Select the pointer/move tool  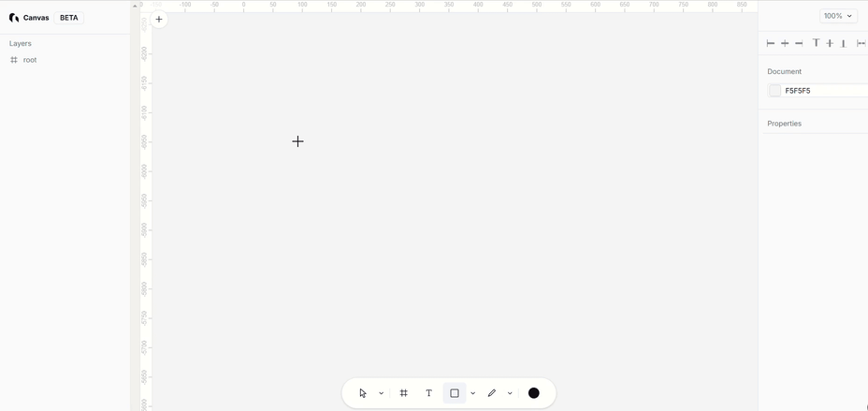click(363, 393)
